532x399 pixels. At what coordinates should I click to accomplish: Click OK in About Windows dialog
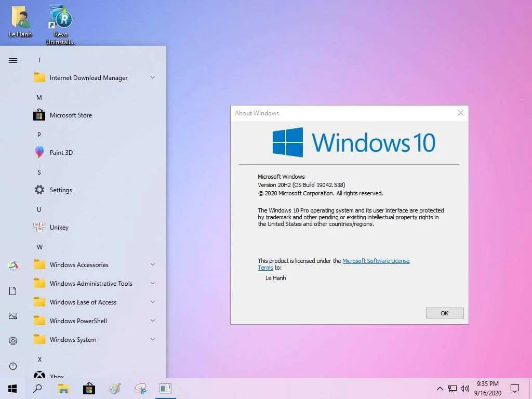click(445, 313)
